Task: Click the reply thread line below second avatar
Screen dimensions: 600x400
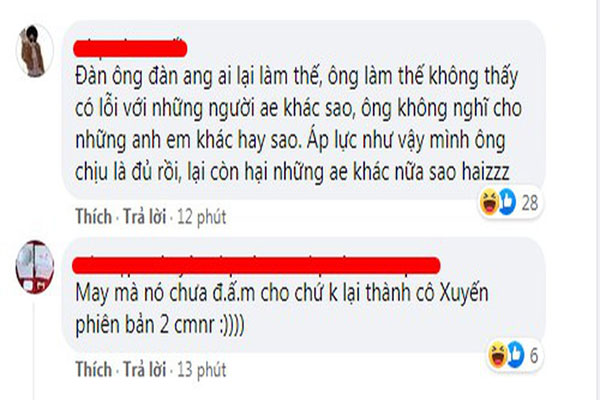Action: click(34, 350)
